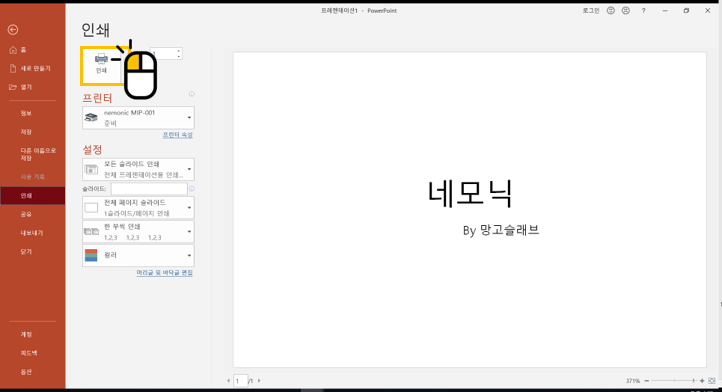Screen dimensions: 722x392
Task: Click the smiley face feedback icon
Action: click(x=611, y=11)
